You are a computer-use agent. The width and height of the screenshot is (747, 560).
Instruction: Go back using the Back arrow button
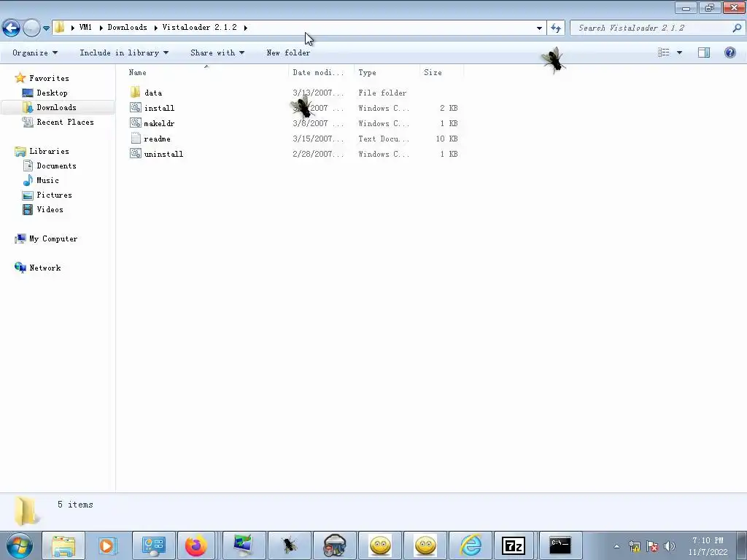point(12,28)
